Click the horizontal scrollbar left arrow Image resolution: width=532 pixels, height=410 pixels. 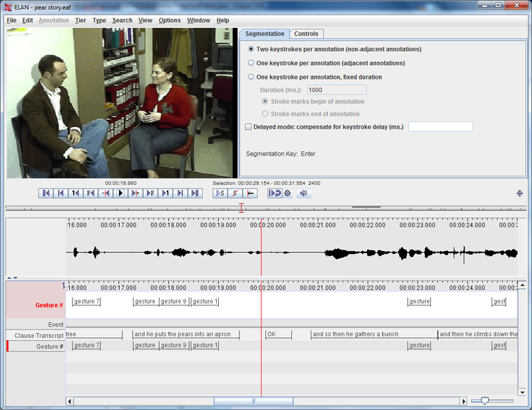pos(70,401)
